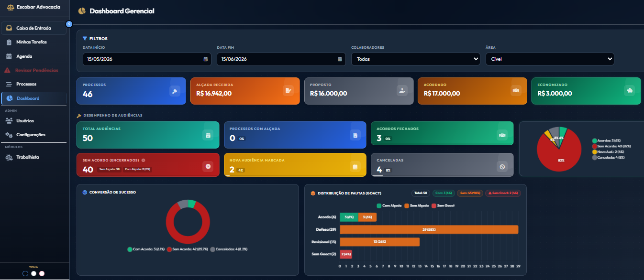Toggle Sem Acordo: 42 donut legend item
The image size is (644, 280).
[188, 249]
